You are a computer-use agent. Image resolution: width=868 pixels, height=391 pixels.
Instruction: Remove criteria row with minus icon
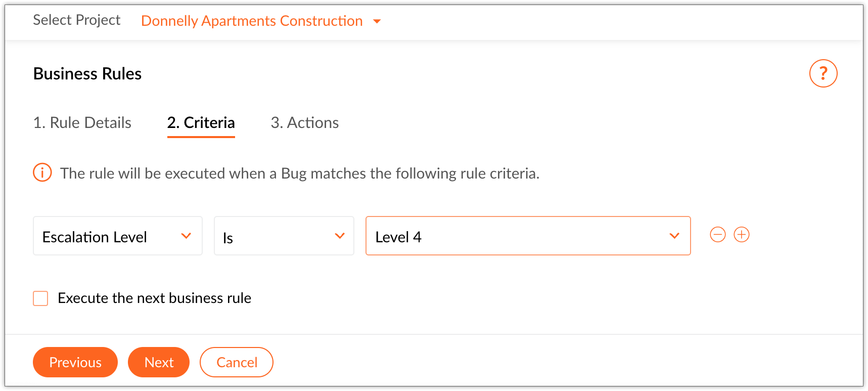[x=717, y=235]
